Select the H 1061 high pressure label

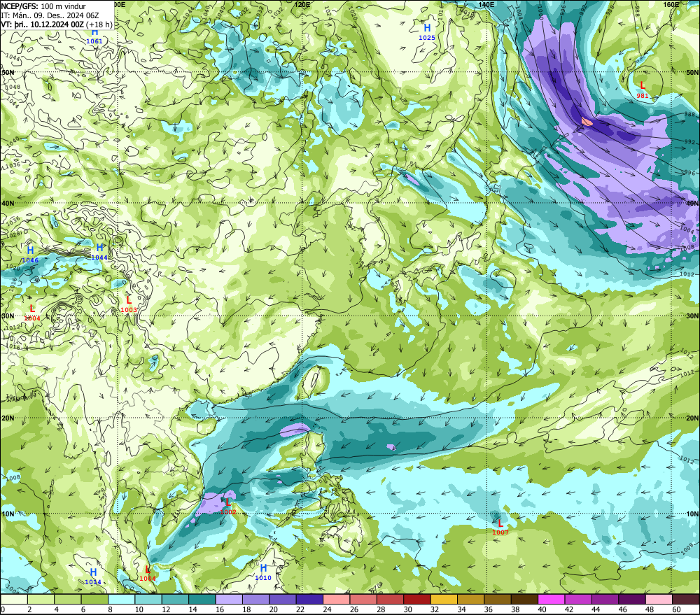tap(94, 36)
